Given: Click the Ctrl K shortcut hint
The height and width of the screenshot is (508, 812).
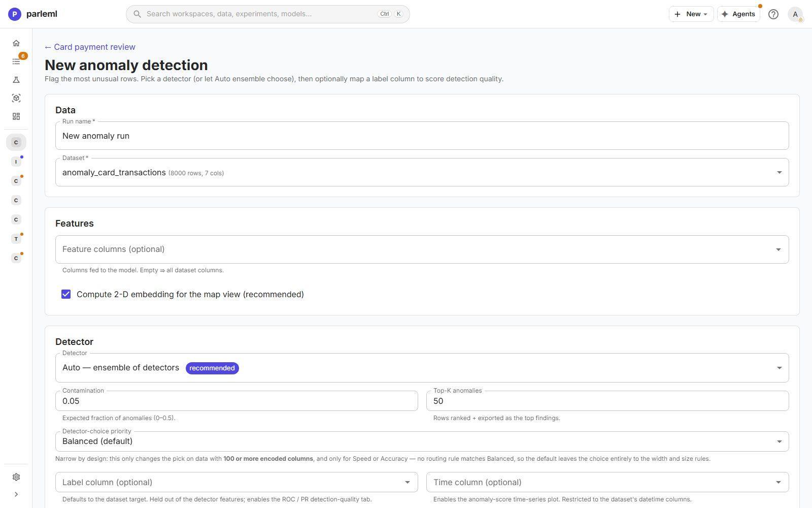Looking at the screenshot, I should click(390, 14).
